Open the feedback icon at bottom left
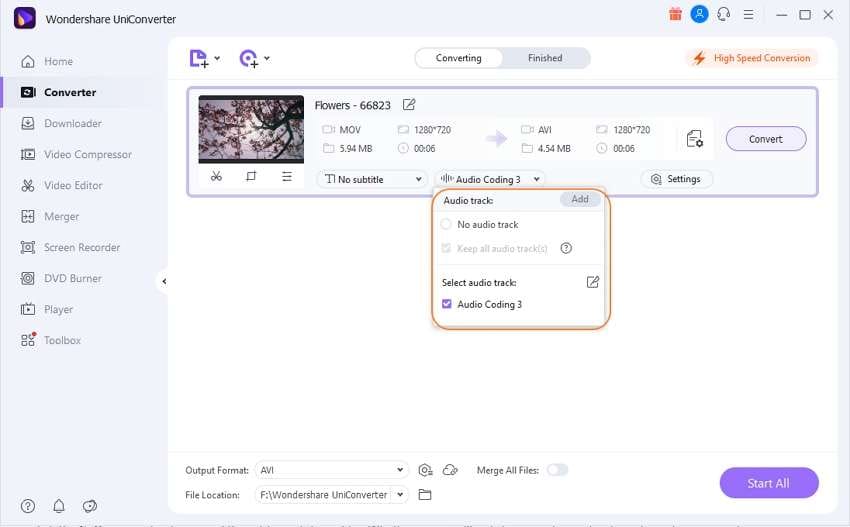Image resolution: width=850 pixels, height=527 pixels. coord(89,506)
